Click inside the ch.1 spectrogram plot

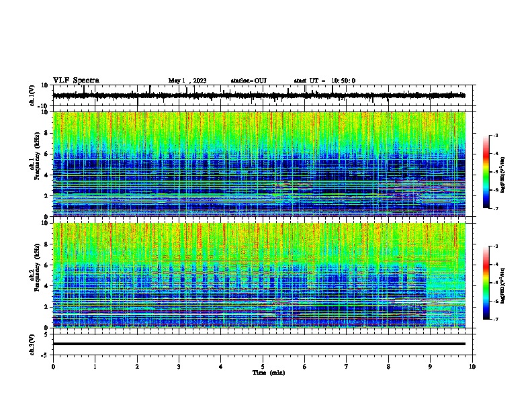259,164
